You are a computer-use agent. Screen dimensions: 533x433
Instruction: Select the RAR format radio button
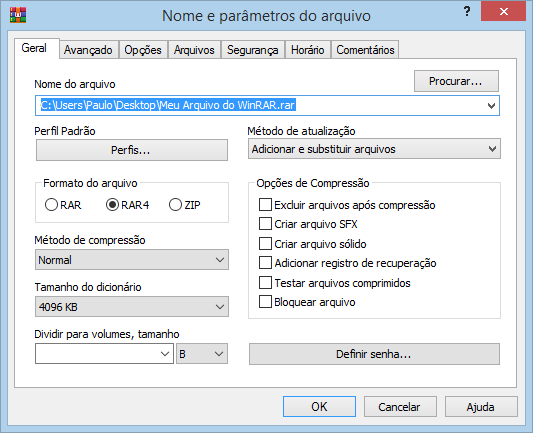[x=51, y=205]
